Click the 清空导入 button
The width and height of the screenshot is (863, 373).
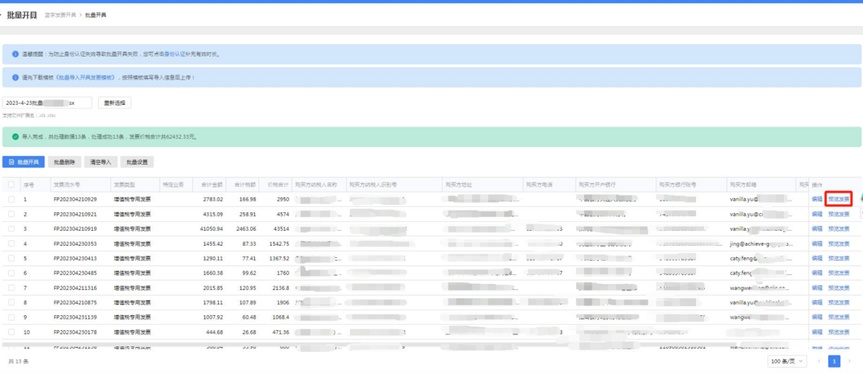[x=101, y=162]
